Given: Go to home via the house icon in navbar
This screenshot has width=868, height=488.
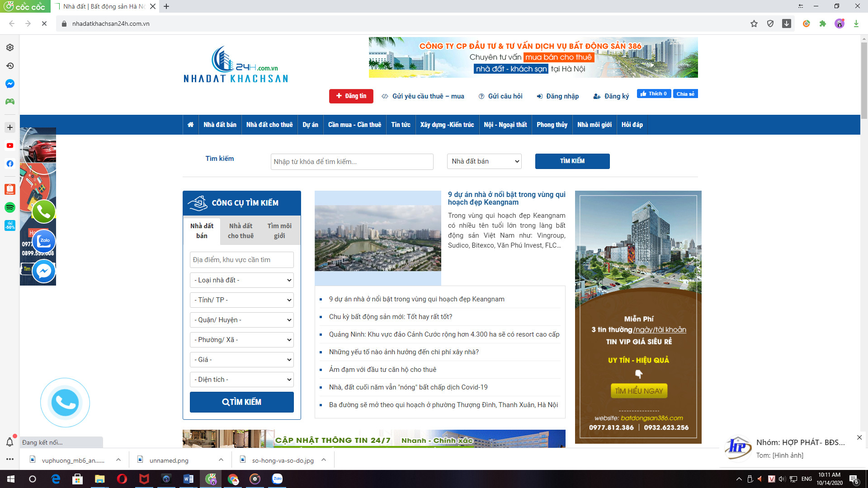Looking at the screenshot, I should [x=190, y=125].
